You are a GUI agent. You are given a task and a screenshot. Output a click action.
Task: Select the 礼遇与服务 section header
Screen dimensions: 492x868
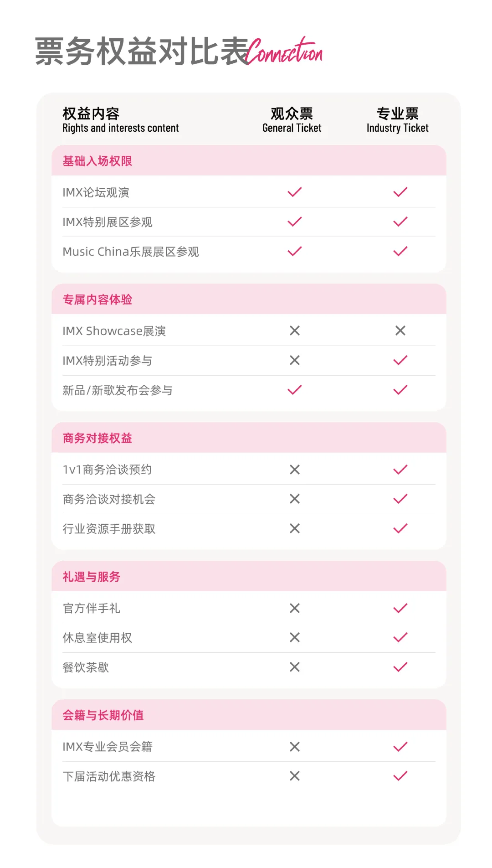pos(92,577)
